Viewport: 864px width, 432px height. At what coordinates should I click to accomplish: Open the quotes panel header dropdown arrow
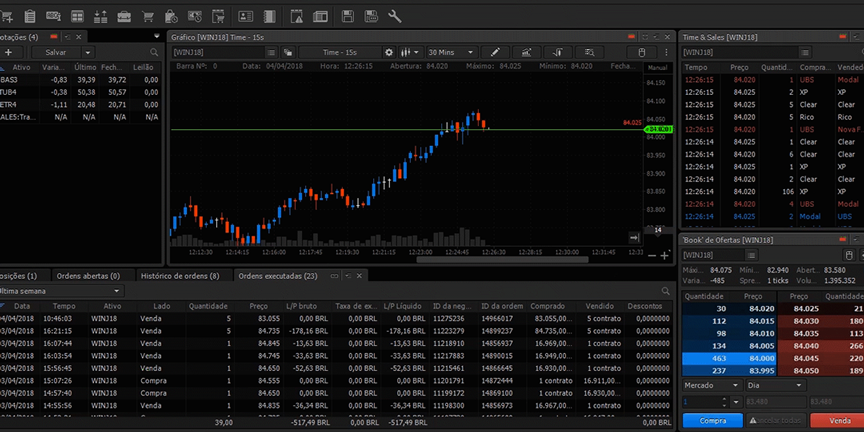156,36
